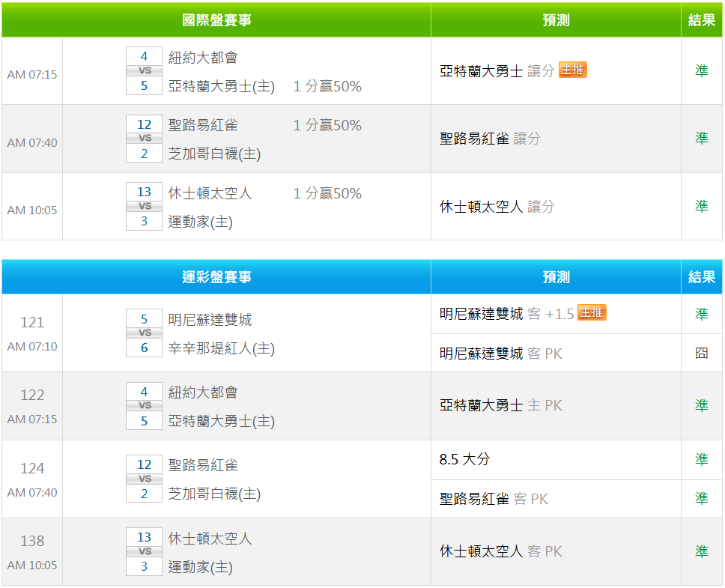Click the 主推 badge beside 明尼蘇達雙城 客 +1.5
The width and height of the screenshot is (725, 588).
pyautogui.click(x=592, y=313)
